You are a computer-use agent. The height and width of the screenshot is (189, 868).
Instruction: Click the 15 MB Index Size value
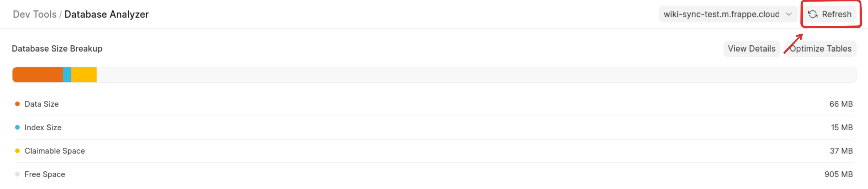point(841,127)
